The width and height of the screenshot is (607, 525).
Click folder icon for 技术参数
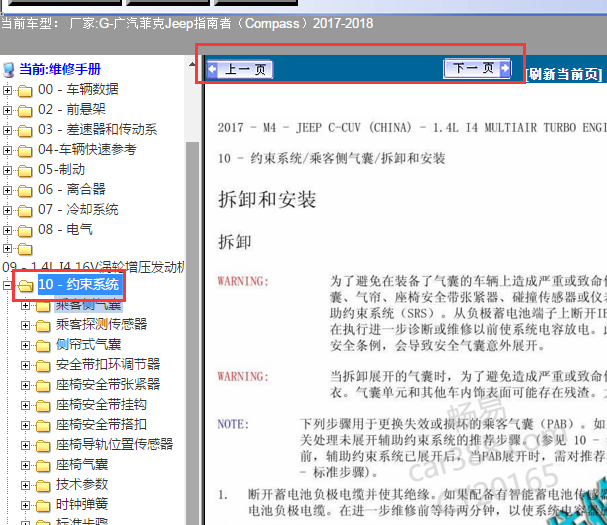[43, 486]
